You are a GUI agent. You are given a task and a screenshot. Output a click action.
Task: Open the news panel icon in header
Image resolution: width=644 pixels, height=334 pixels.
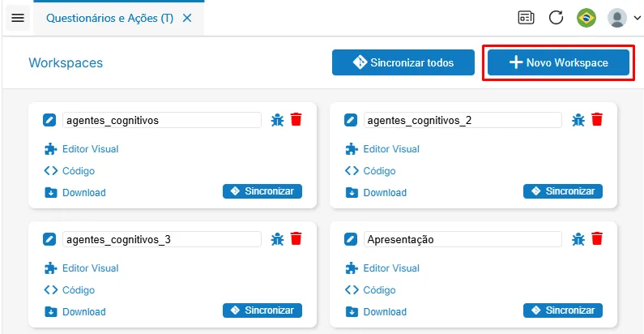526,18
